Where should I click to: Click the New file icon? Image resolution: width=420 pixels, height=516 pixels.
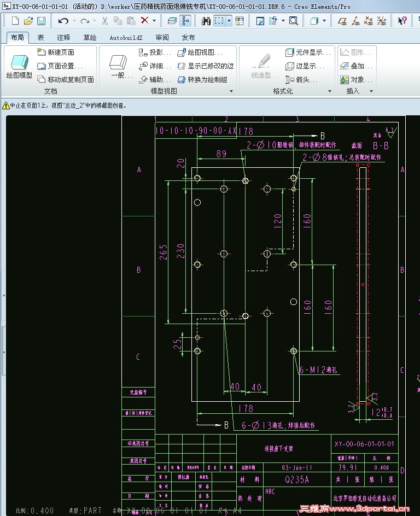[15, 21]
